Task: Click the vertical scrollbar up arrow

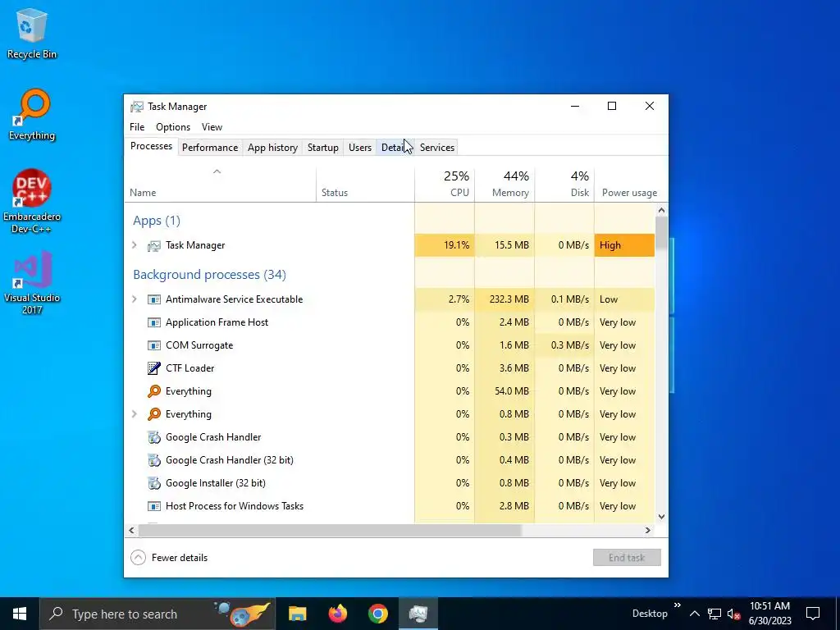Action: [662, 211]
